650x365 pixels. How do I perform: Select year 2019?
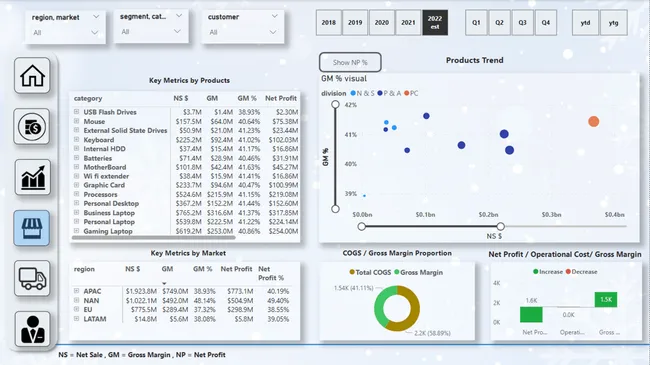[355, 22]
